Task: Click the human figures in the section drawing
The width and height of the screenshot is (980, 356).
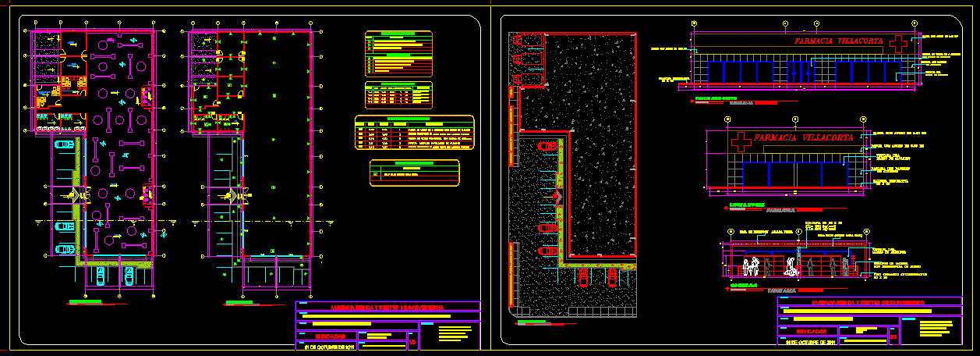Action: pos(752,268)
